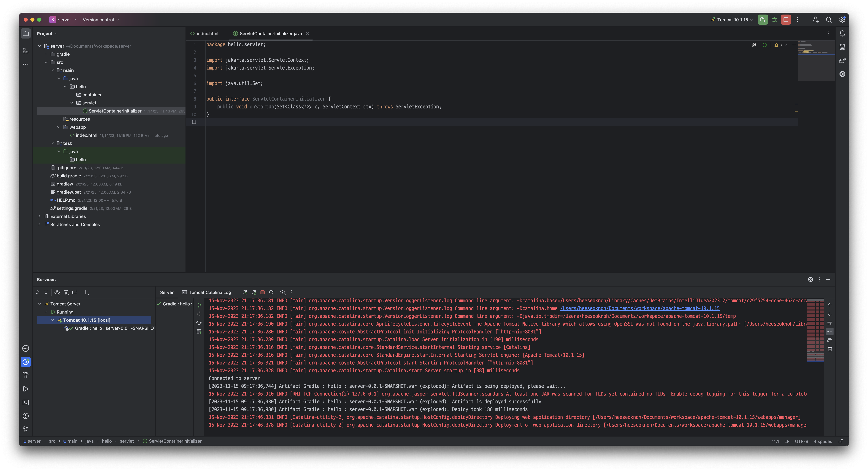The image size is (868, 471).
Task: Open Search Everywhere magnifier icon
Action: pos(829,20)
